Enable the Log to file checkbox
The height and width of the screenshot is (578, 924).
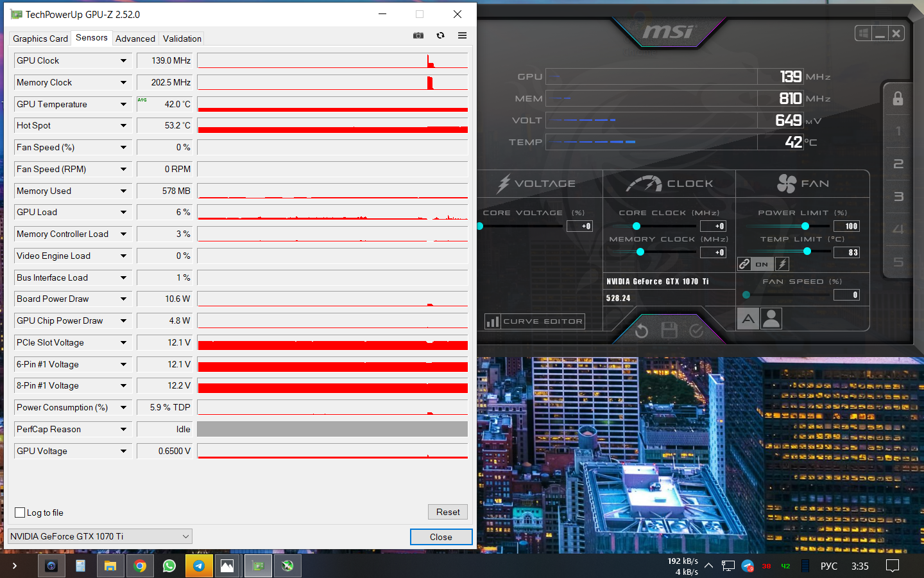[x=20, y=512]
